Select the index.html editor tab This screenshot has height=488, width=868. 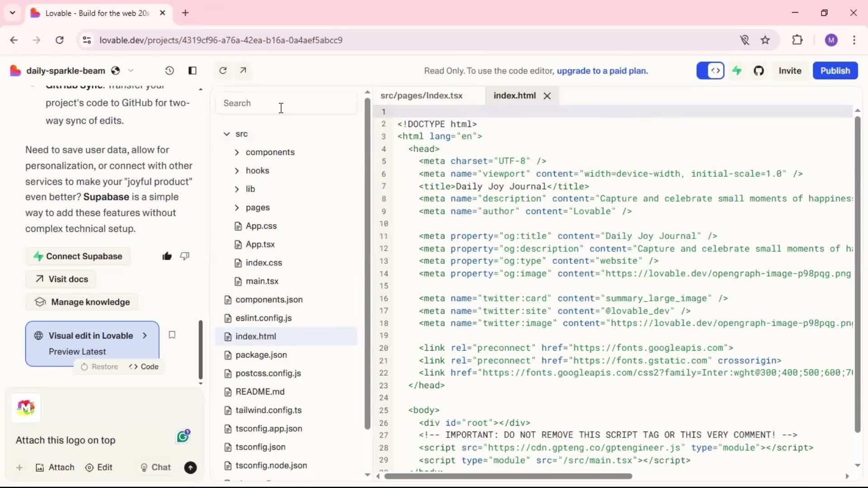tap(514, 96)
